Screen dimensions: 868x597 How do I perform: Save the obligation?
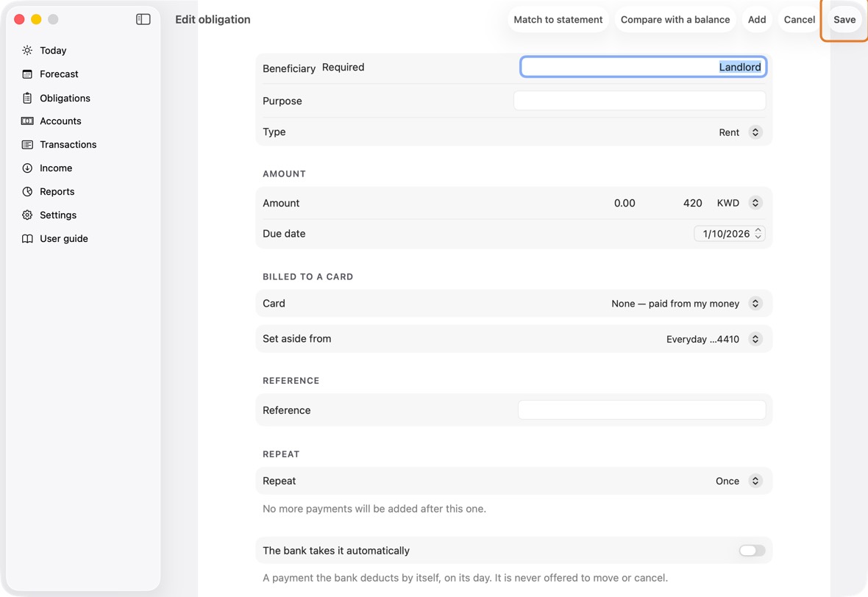pos(844,19)
